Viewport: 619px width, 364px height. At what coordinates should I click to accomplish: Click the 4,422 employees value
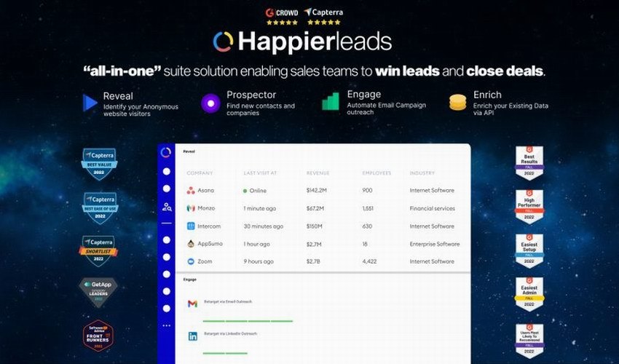coord(369,261)
